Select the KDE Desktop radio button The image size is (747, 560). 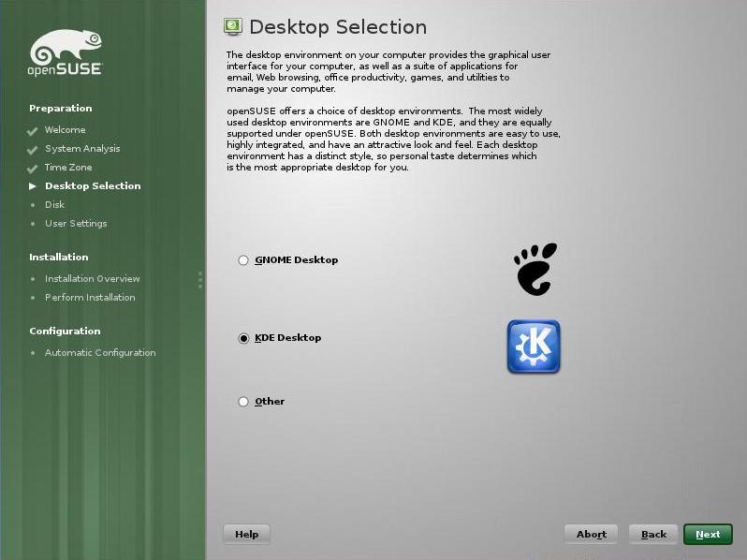click(243, 338)
